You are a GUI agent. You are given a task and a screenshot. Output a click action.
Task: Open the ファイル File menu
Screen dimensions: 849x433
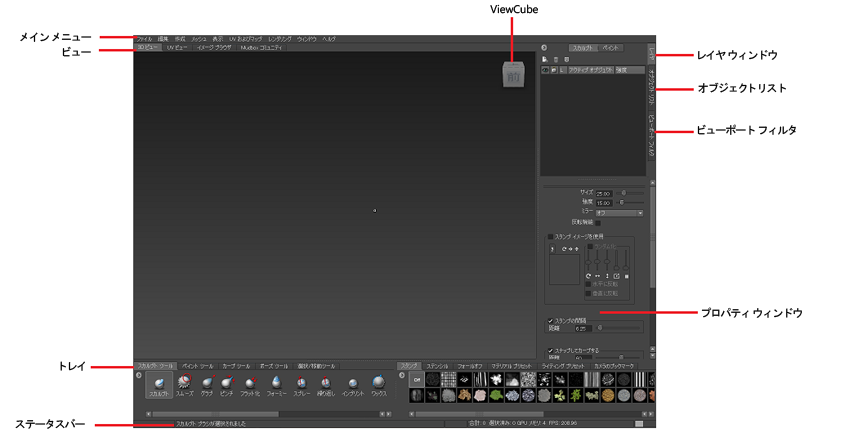tap(145, 40)
